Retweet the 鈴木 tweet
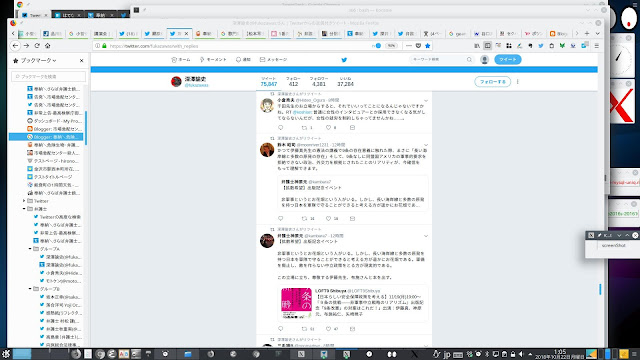Image resolution: width=640 pixels, height=360 pixels. click(x=304, y=218)
